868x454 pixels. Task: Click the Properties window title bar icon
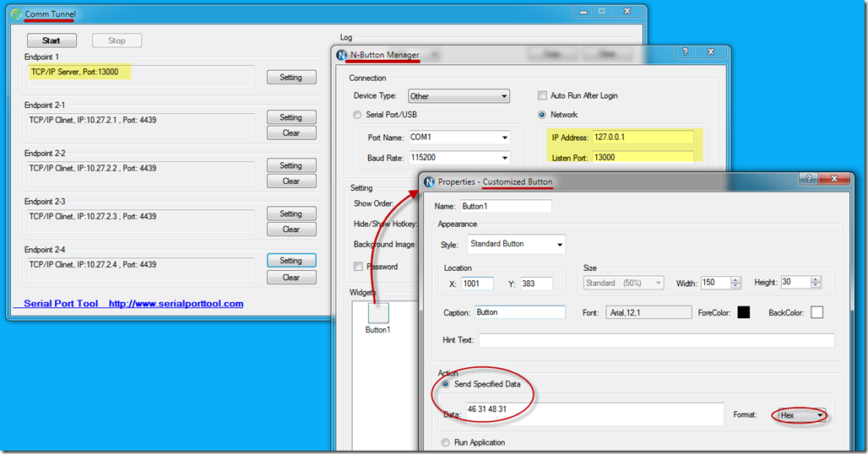pos(429,182)
